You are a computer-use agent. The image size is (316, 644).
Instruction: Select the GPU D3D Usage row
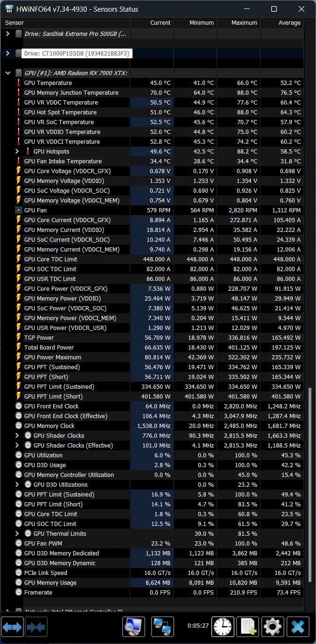coord(152,465)
